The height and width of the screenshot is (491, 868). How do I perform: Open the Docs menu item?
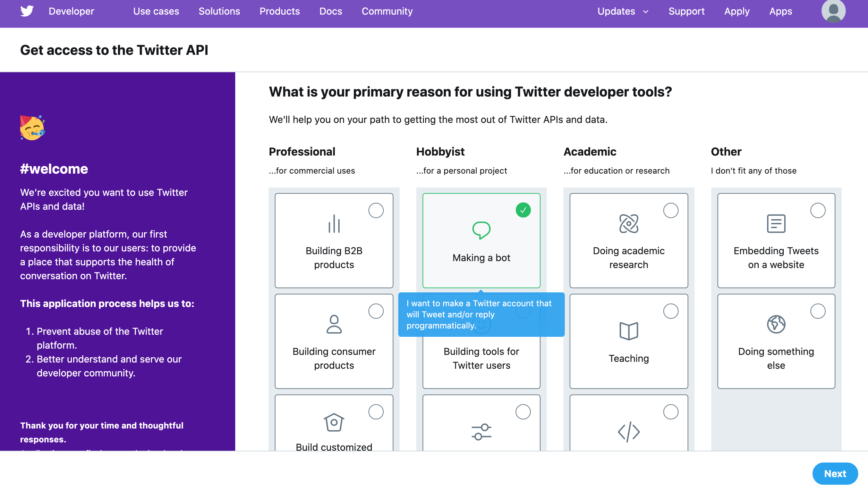point(330,11)
